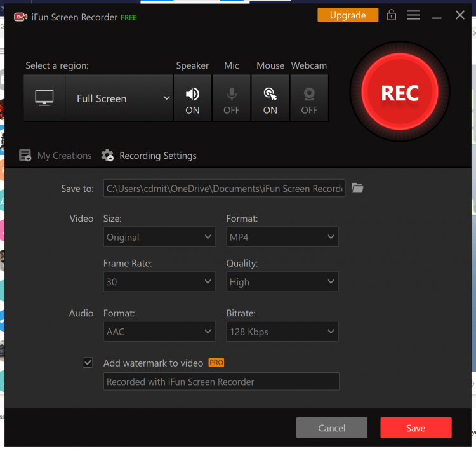The width and height of the screenshot is (476, 451).
Task: Toggle Speaker recording off
Action: pyautogui.click(x=192, y=98)
